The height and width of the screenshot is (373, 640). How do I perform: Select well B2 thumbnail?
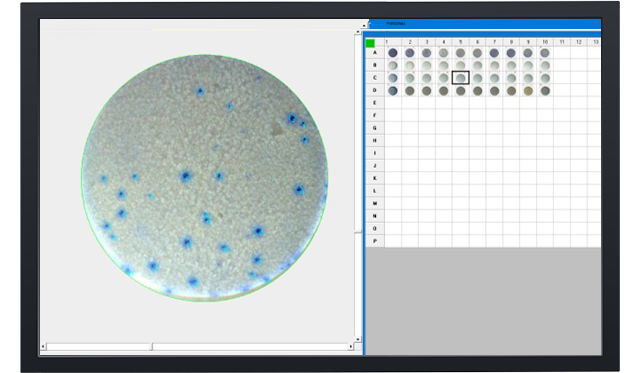click(410, 65)
